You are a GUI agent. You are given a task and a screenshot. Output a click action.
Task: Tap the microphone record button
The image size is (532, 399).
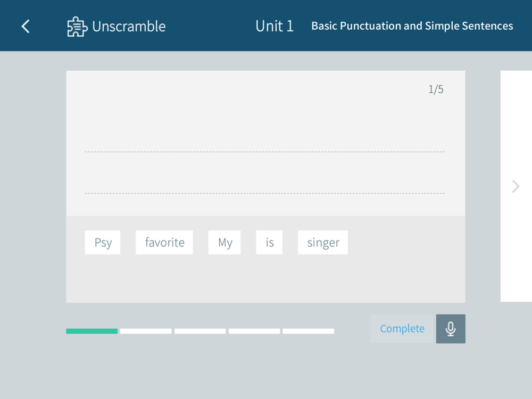(x=451, y=329)
